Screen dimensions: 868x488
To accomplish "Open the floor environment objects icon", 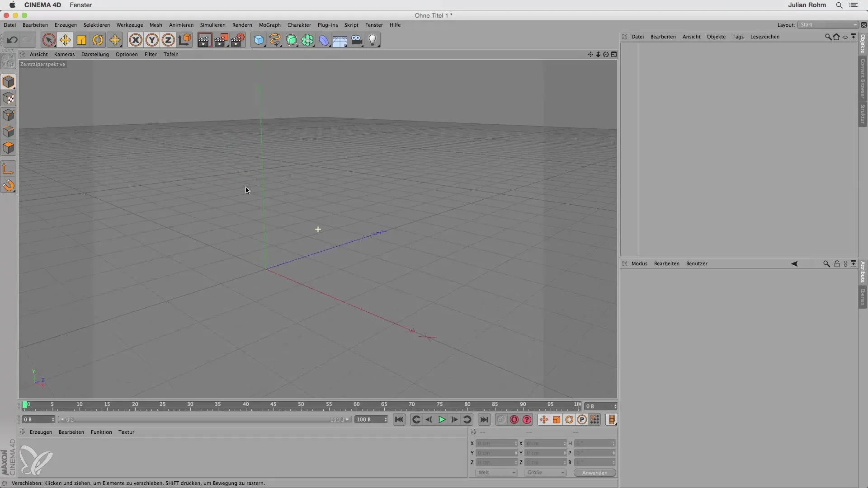I will (340, 40).
